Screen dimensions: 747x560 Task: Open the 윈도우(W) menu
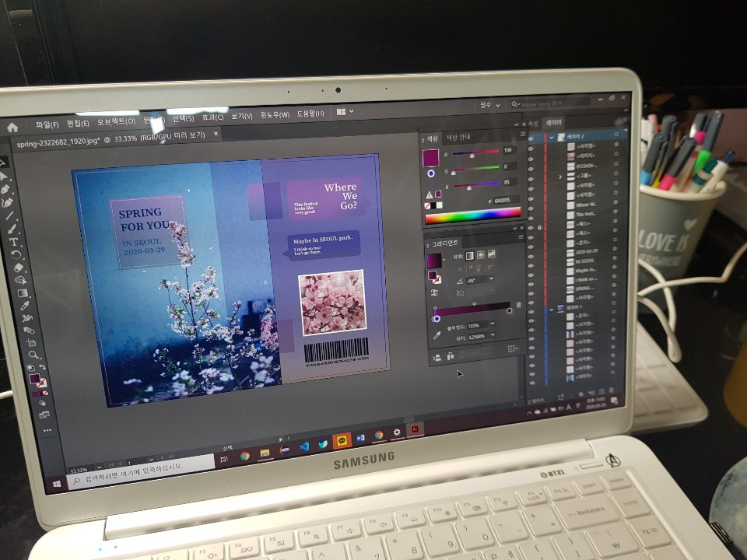click(275, 115)
